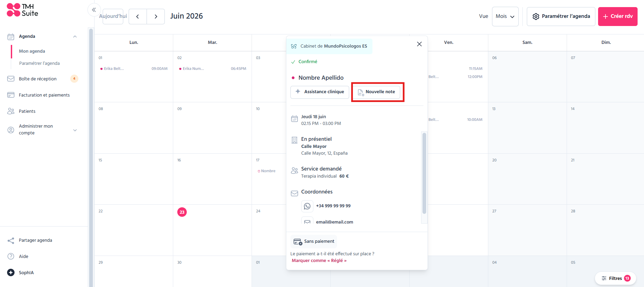Click the calendar icon beside Jeudi 18 juin
The image size is (644, 287).
(294, 119)
